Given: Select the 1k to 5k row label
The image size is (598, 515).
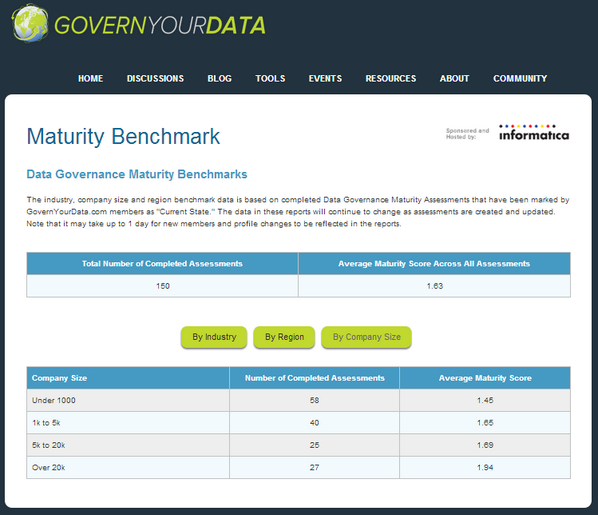Looking at the screenshot, I should 46,423.
